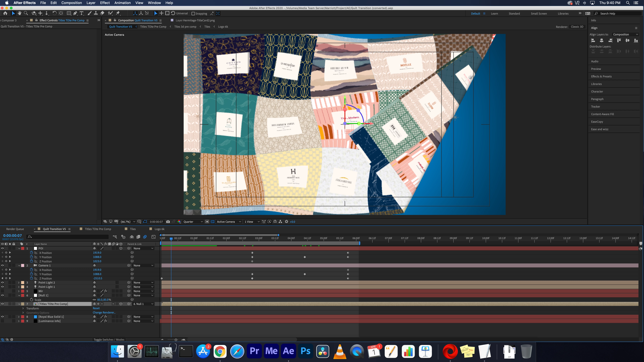Image resolution: width=644 pixels, height=362 pixels.
Task: Click Change Renderer link
Action: click(x=104, y=312)
